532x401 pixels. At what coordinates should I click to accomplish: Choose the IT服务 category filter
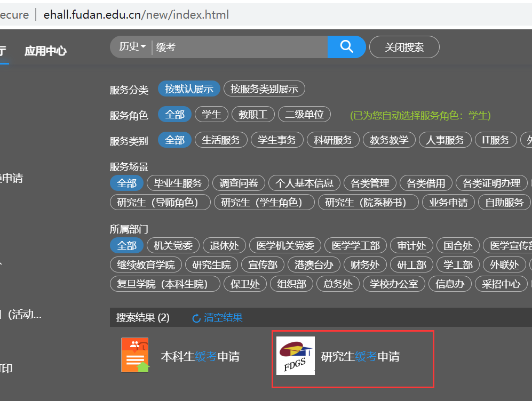[x=496, y=140]
